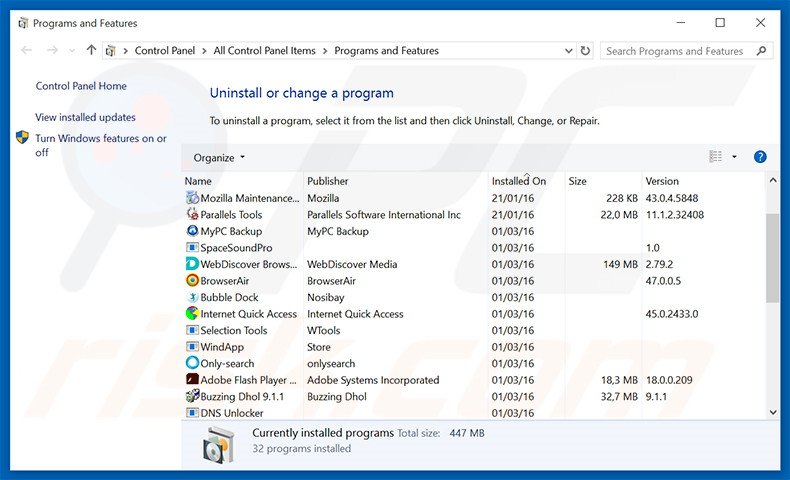Click the SpaceSoundPro program icon
This screenshot has height=480, width=790.
[x=192, y=248]
